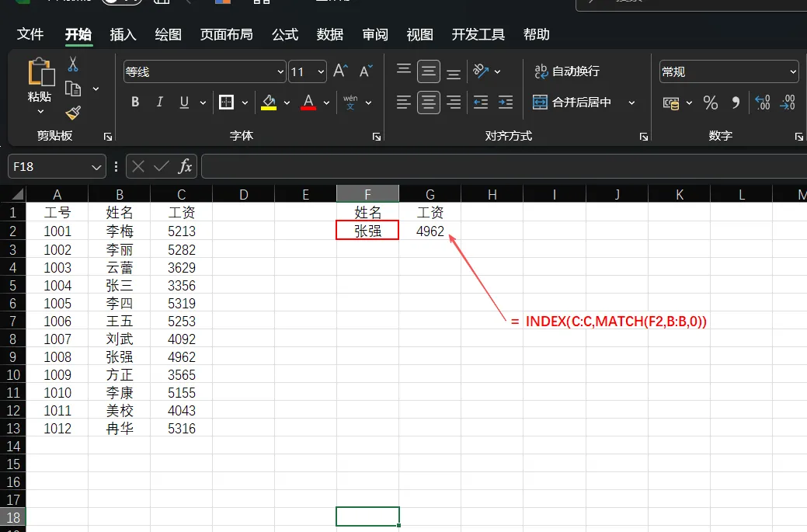
Task: Click the formula cancel X button
Action: [x=138, y=166]
